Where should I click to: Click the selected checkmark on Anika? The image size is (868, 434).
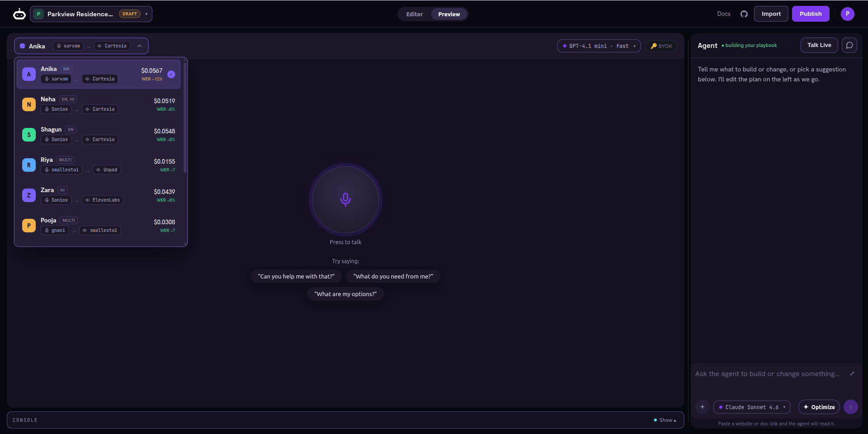[x=171, y=74]
